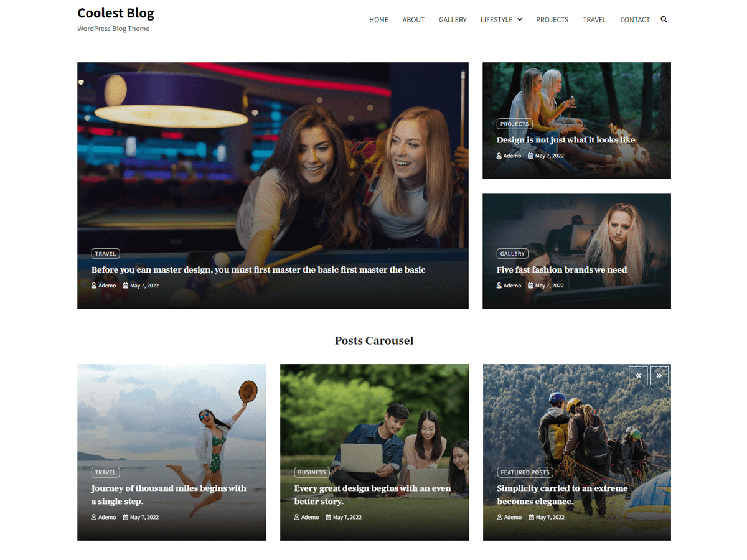Viewport: 747px width, 560px height.
Task: Select the calendar icon beside May 7, 2022 on Travel post
Action: click(x=125, y=285)
